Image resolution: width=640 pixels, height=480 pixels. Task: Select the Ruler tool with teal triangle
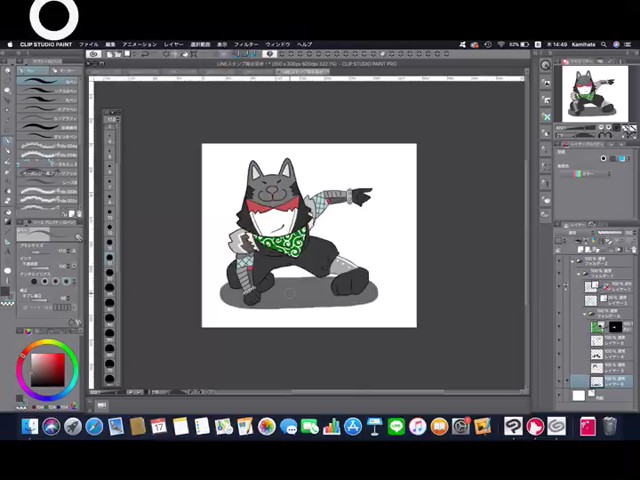click(x=7, y=242)
